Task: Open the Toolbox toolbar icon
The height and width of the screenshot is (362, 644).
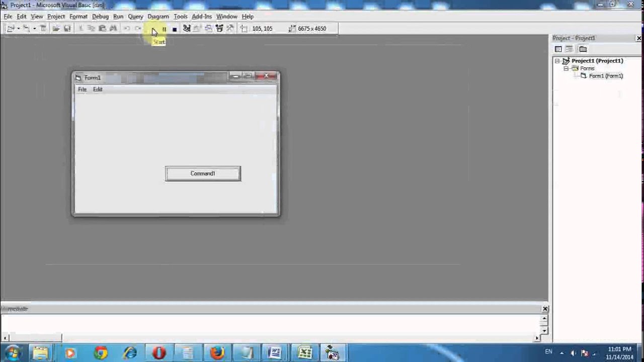Action: click(x=230, y=29)
